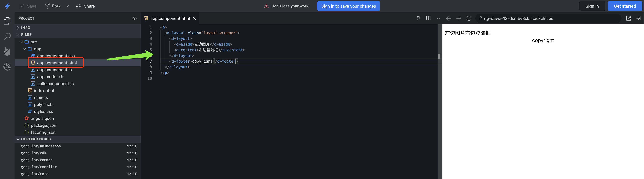
Task: Click the Share button
Action: pyautogui.click(x=86, y=6)
